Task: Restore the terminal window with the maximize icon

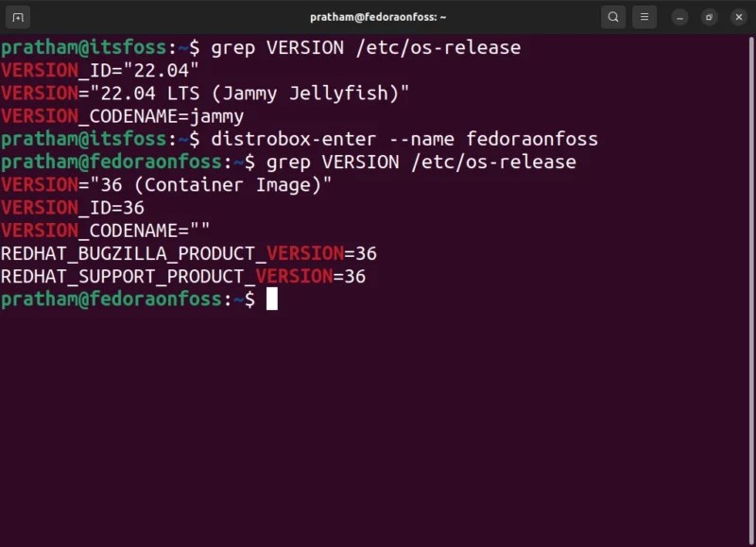Action: tap(709, 16)
